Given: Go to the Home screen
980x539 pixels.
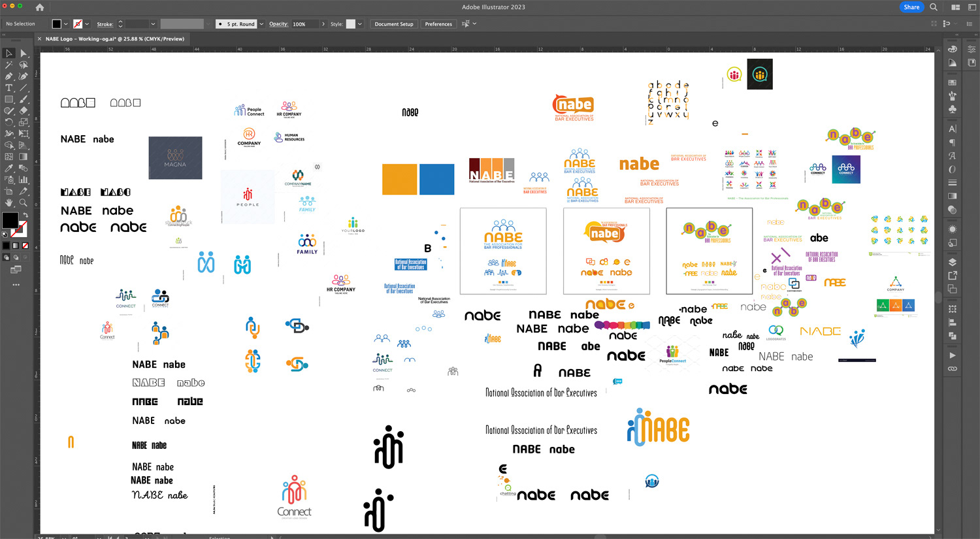Looking at the screenshot, I should point(40,7).
